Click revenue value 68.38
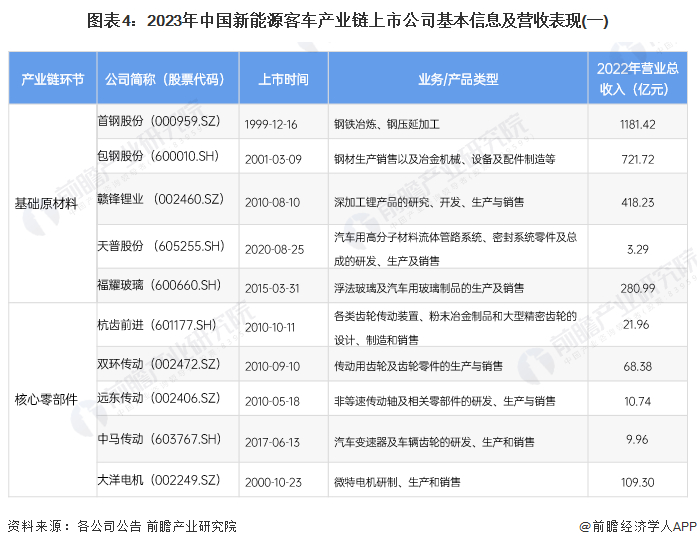The width and height of the screenshot is (697, 547). click(637, 367)
